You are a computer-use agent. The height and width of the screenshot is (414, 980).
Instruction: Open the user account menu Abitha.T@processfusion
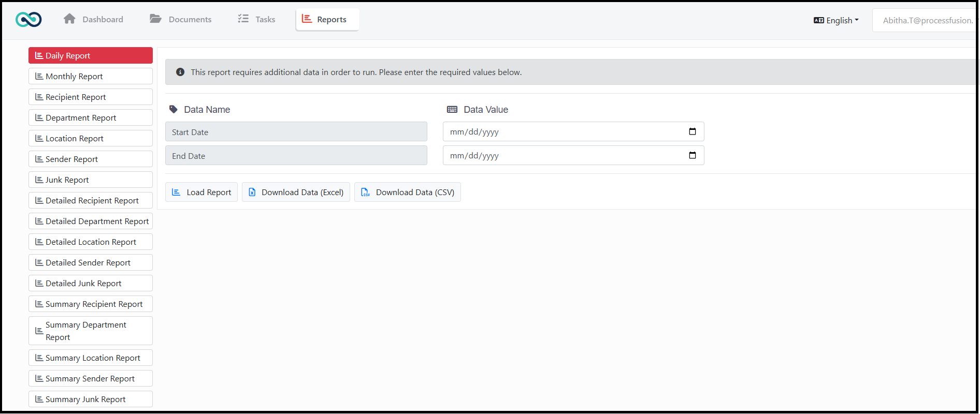[x=926, y=20]
